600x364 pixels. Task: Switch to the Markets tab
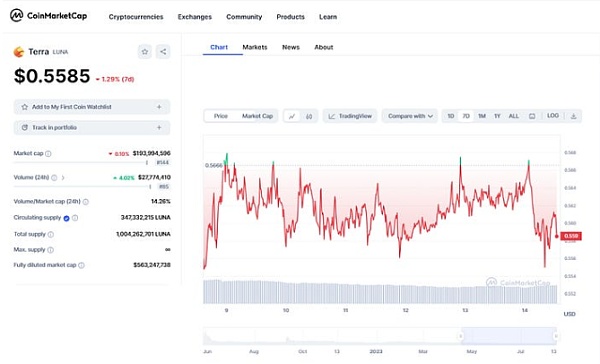click(254, 47)
